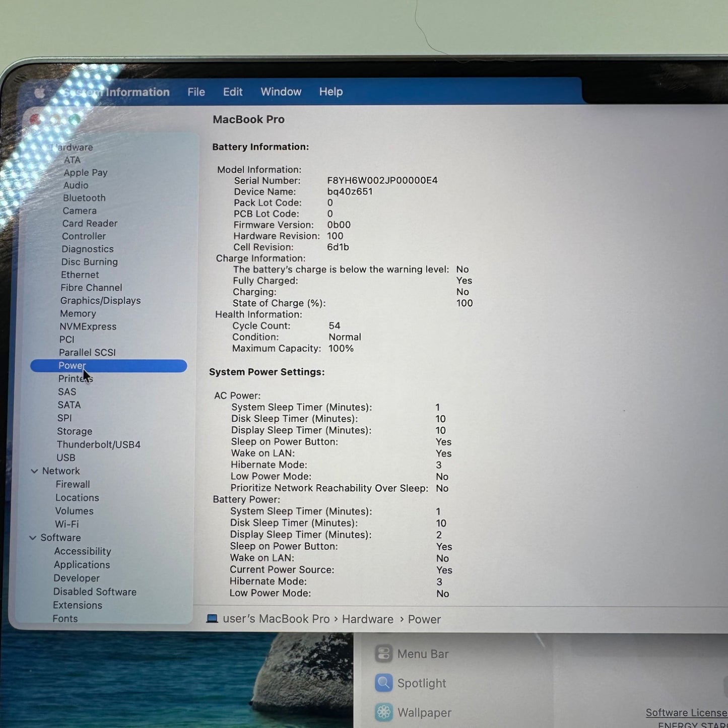Select NVMExpress in the sidebar
The image size is (728, 728).
(x=88, y=326)
